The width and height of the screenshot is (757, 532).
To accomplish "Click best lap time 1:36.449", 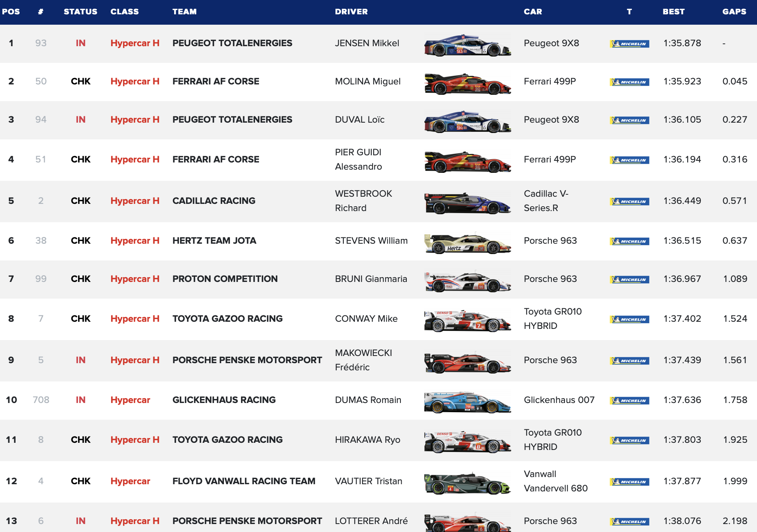I will pos(682,201).
